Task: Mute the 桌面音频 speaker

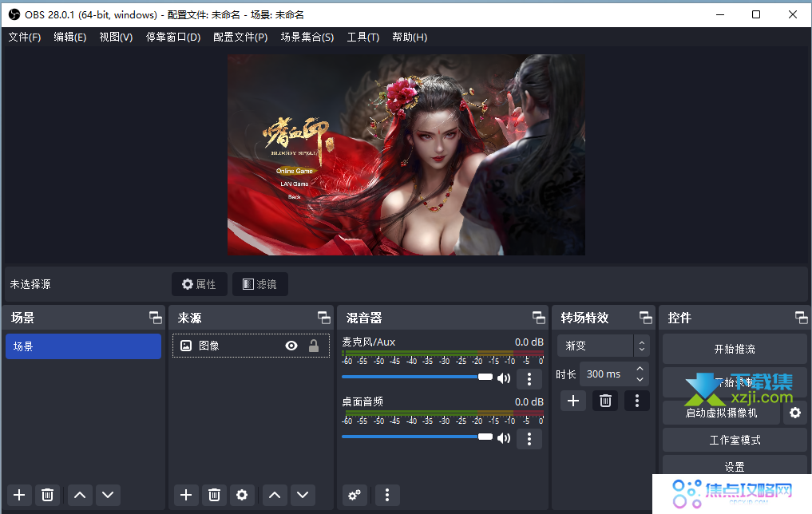Action: [504, 438]
